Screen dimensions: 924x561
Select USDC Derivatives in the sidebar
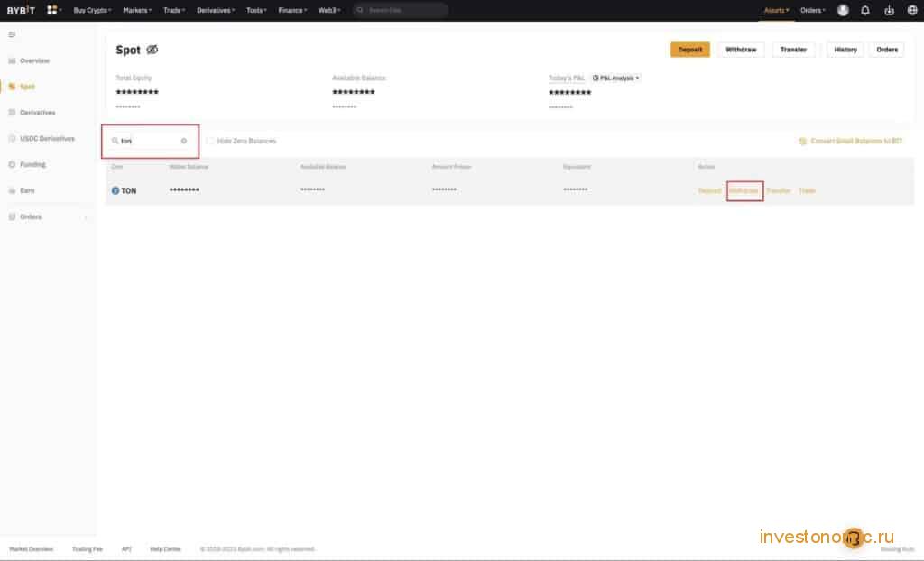48,139
